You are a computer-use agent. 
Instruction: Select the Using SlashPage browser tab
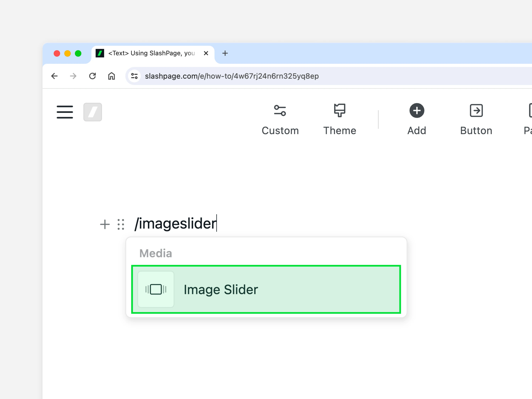(x=153, y=53)
